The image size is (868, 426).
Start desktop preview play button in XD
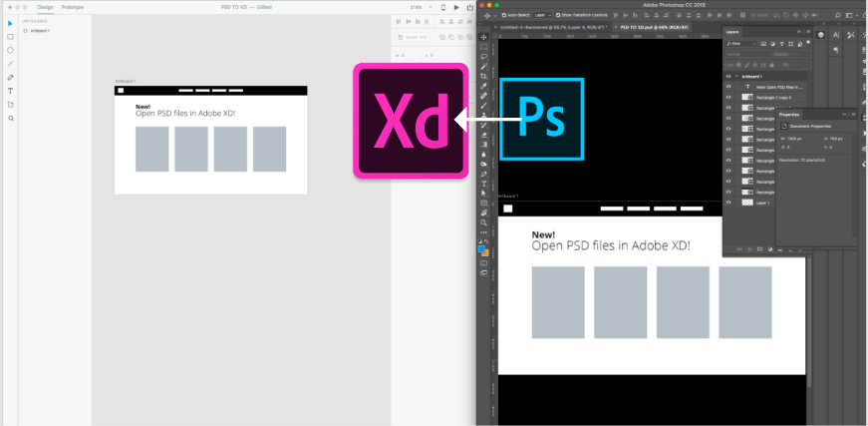click(x=456, y=7)
